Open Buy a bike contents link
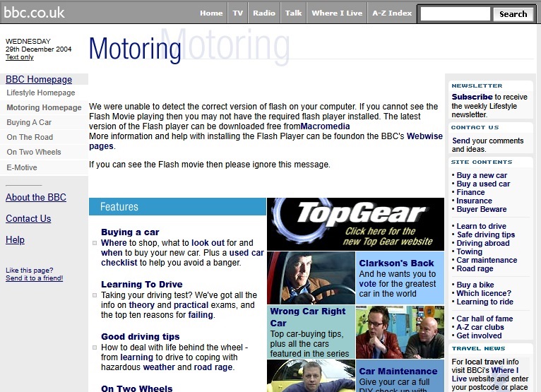This screenshot has height=392, width=541. click(475, 285)
